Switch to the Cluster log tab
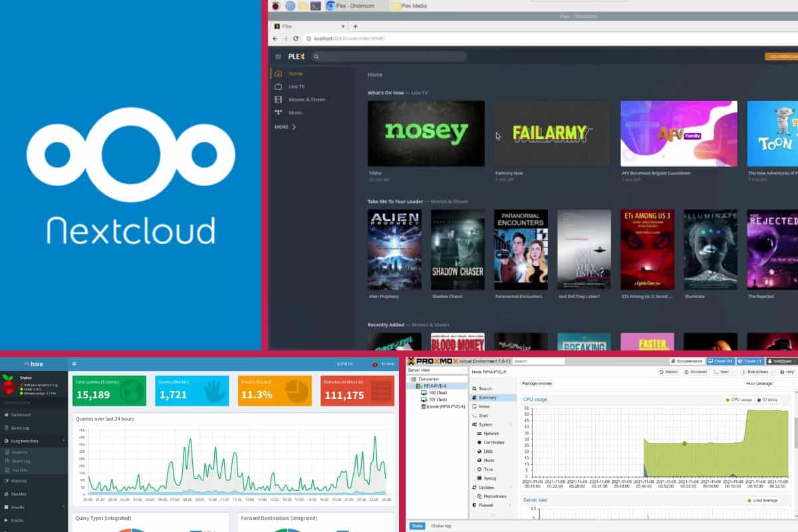Image resolution: width=798 pixels, height=532 pixels. coord(440,526)
